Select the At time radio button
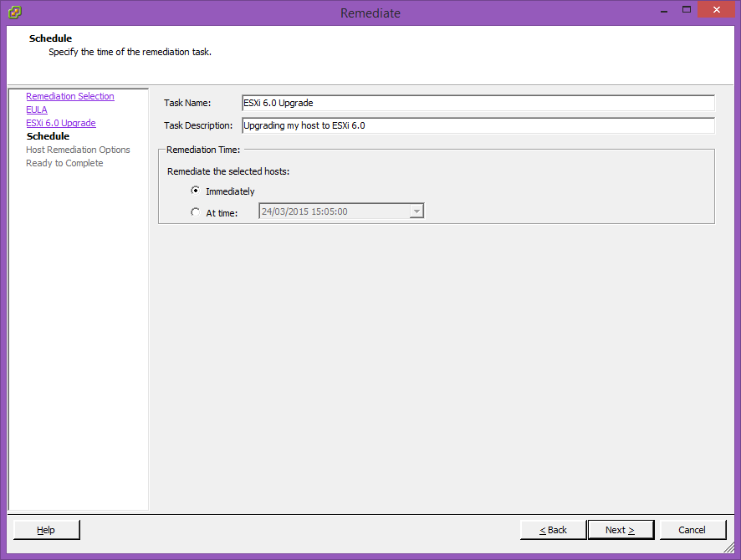Image resolution: width=741 pixels, height=560 pixels. (196, 212)
